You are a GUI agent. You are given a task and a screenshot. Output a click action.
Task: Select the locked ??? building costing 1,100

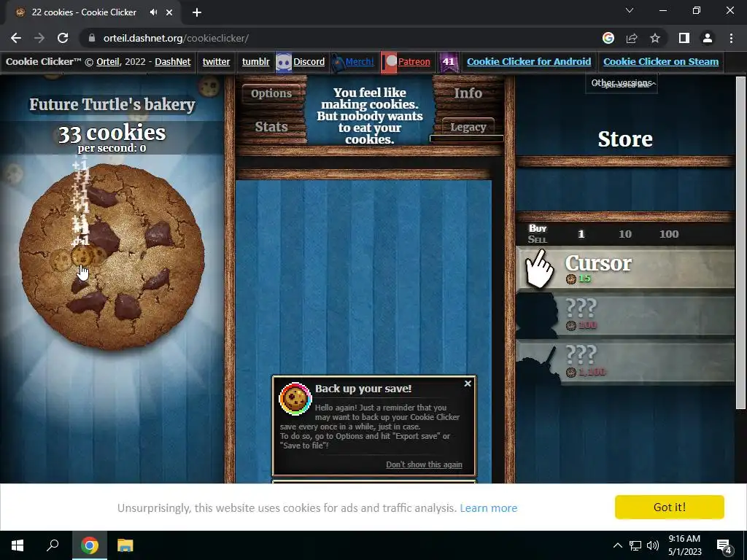[x=625, y=361]
